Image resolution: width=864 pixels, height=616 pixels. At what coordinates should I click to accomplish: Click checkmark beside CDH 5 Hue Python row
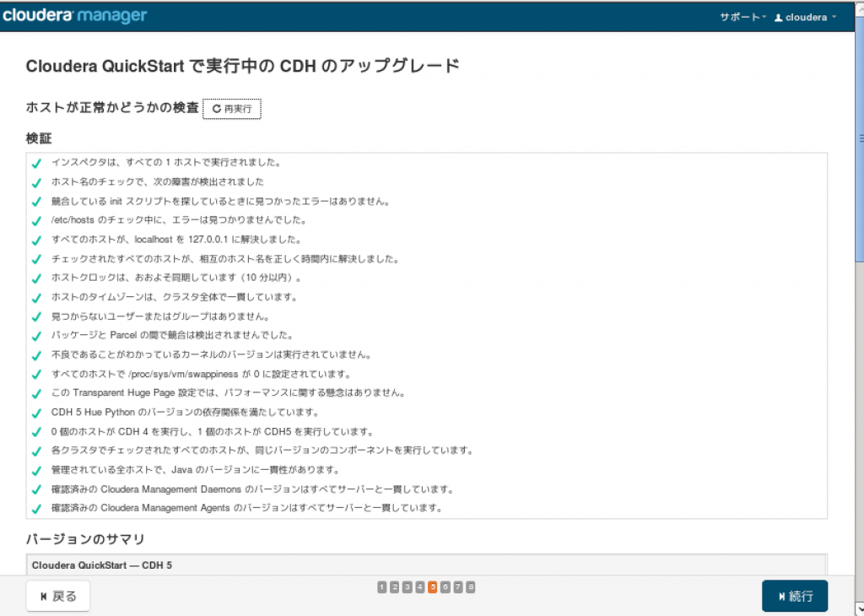pyautogui.click(x=36, y=413)
